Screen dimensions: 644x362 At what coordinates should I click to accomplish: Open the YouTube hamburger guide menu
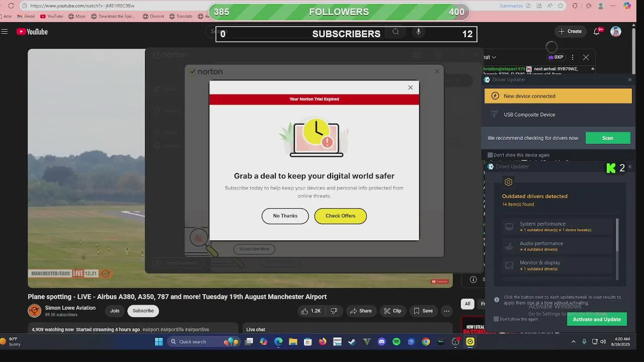(5, 32)
